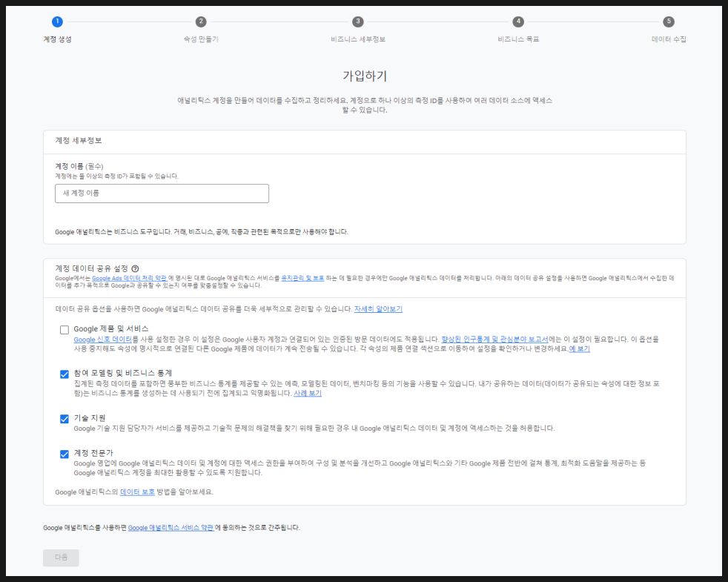Viewport: 728px width, 582px height.
Task: Open the Google 신호 데이터 link
Action: pyautogui.click(x=102, y=339)
